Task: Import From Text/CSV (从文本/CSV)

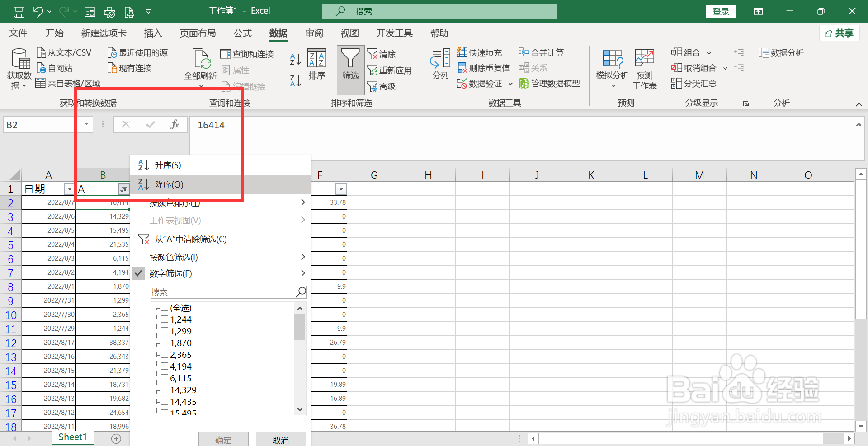Action: point(64,53)
